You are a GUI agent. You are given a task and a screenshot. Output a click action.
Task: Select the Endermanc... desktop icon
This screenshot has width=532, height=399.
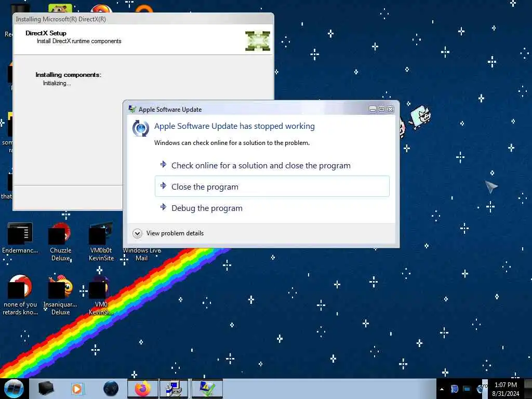click(20, 238)
